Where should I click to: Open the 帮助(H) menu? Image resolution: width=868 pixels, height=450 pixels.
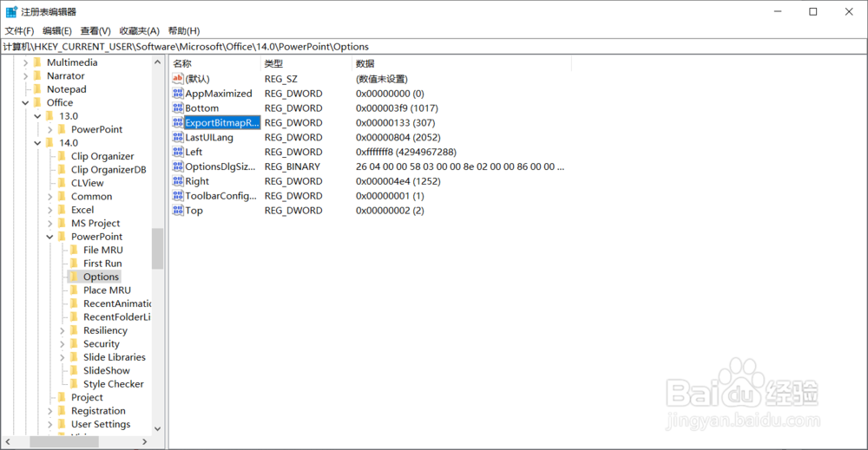tap(184, 31)
